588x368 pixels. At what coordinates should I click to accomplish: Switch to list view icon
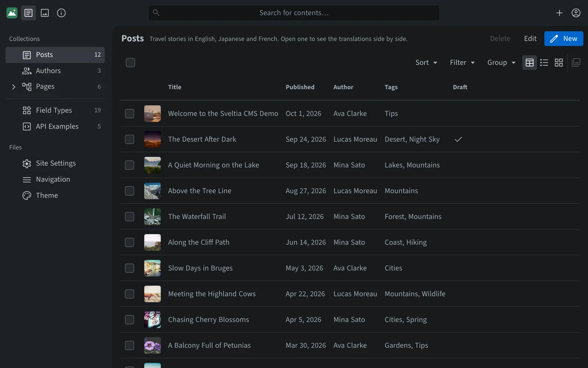(544, 63)
